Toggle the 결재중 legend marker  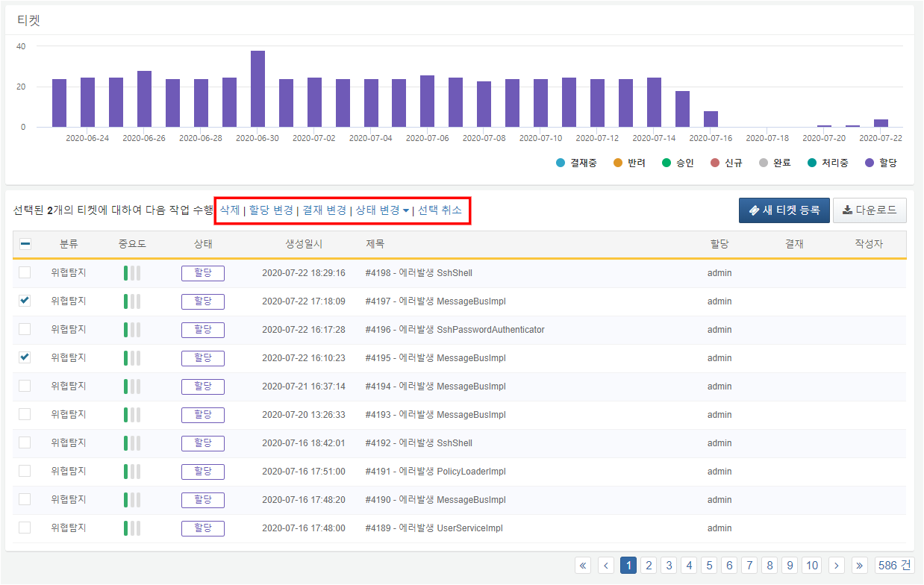point(561,163)
